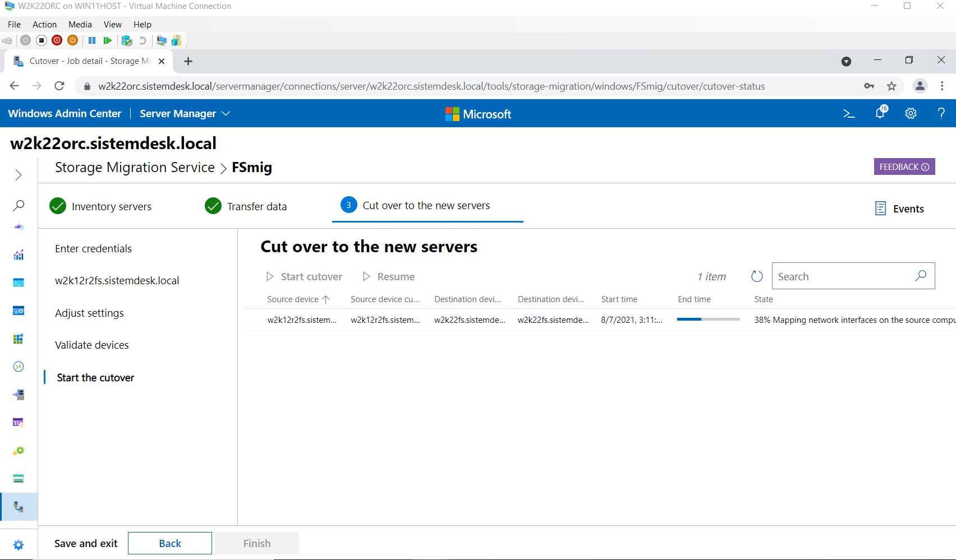Click the Turn Off VM stop icon
956x560 pixels.
(41, 40)
